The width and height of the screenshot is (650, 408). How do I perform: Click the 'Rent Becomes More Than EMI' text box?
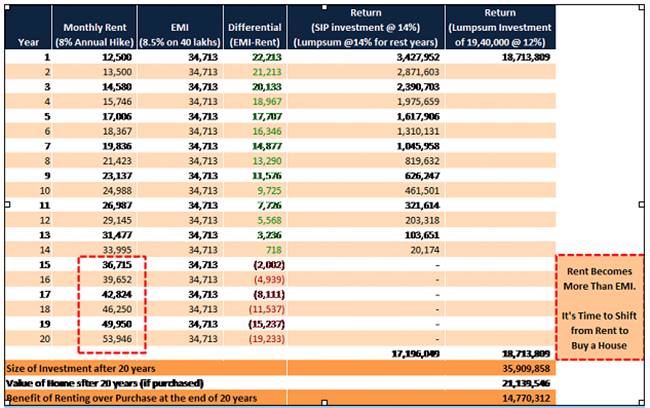[602, 307]
